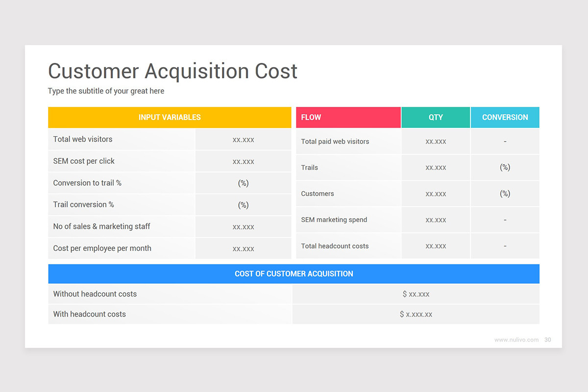
Task: Select the INPUT VARIABLES header
Action: click(x=170, y=118)
